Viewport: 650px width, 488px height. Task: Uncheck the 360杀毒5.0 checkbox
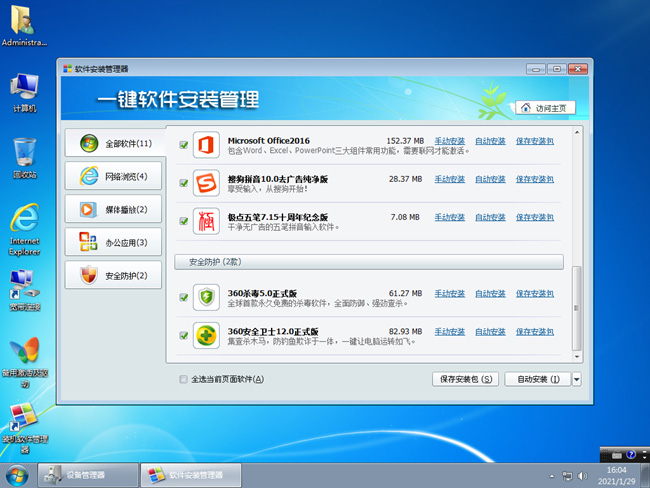[x=184, y=297]
